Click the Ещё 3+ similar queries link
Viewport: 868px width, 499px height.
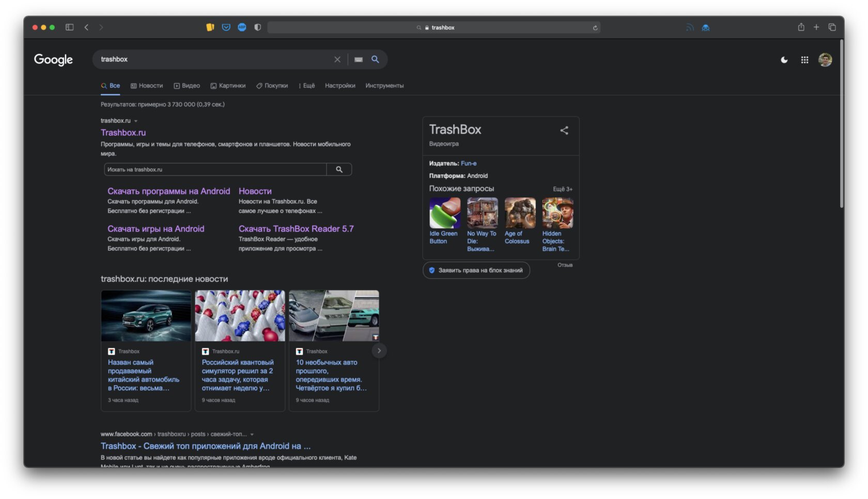[x=563, y=189]
